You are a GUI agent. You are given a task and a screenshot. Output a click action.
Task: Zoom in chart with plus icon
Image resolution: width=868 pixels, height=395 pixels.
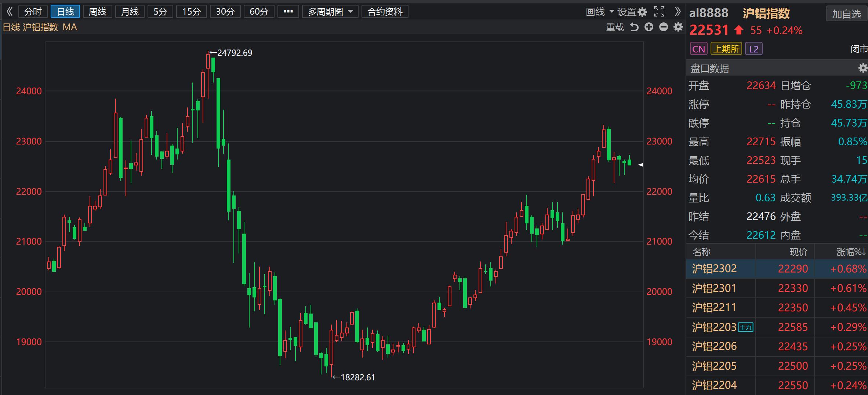click(649, 27)
